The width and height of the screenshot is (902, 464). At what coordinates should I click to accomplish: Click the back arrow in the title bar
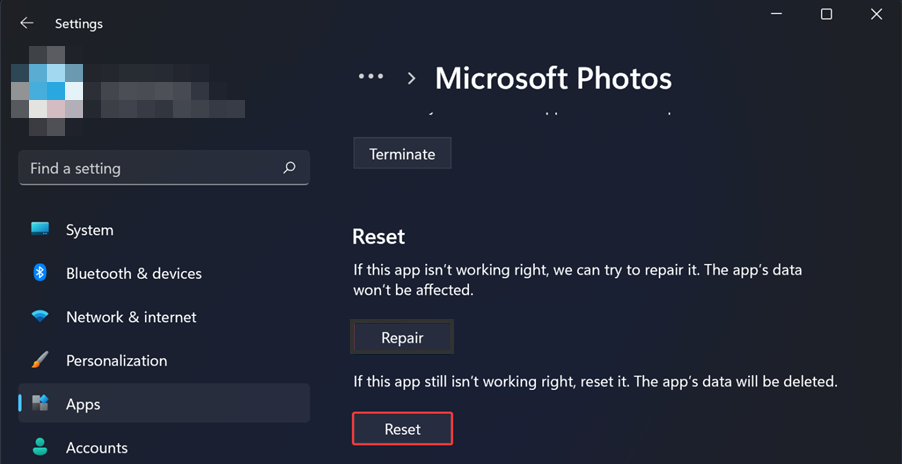(x=27, y=23)
